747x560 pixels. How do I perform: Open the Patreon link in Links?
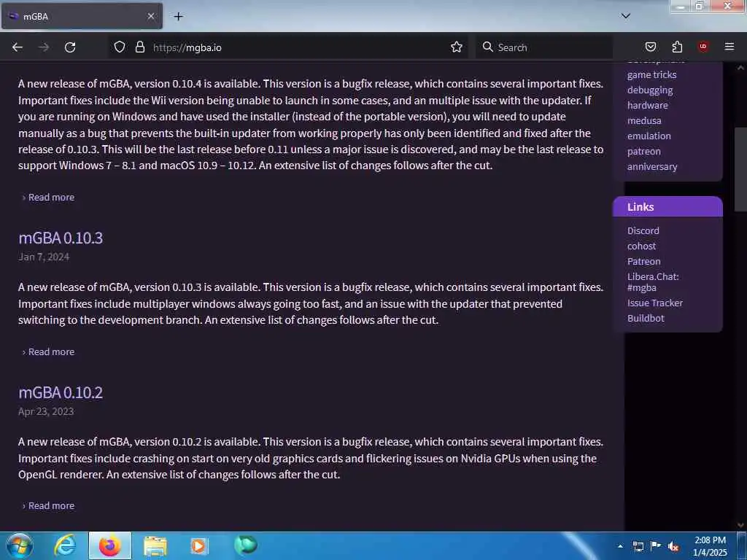pos(643,262)
